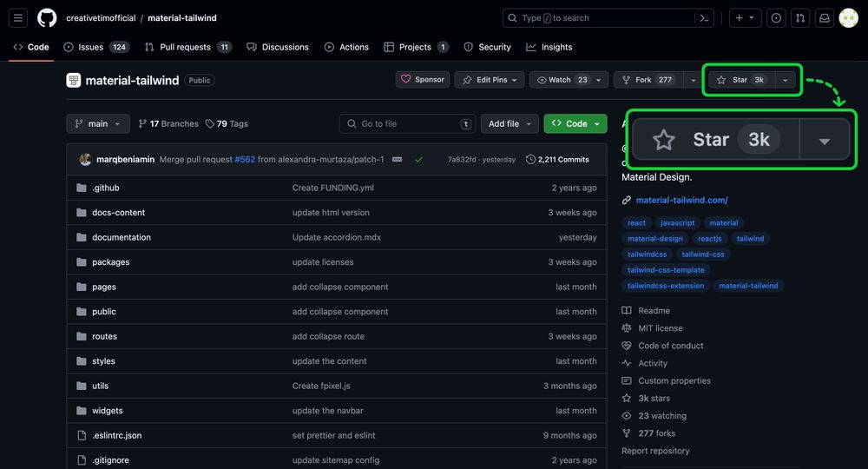Click the commit details ellipsis icon
This screenshot has height=469, width=868.
(x=397, y=160)
